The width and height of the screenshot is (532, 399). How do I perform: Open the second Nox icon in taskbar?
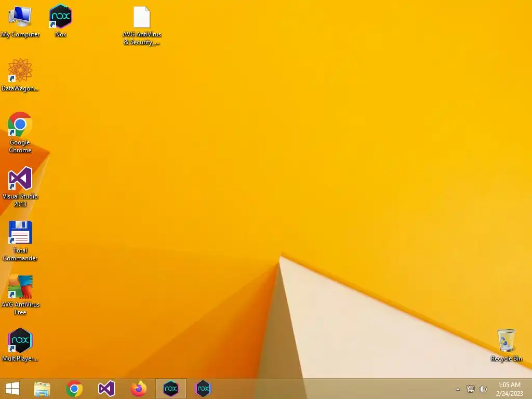point(203,389)
